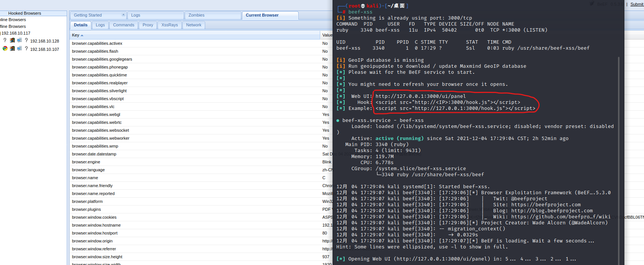Image resolution: width=644 pixels, height=265 pixels.
Task: Select browser.language row
Action: tap(201, 170)
